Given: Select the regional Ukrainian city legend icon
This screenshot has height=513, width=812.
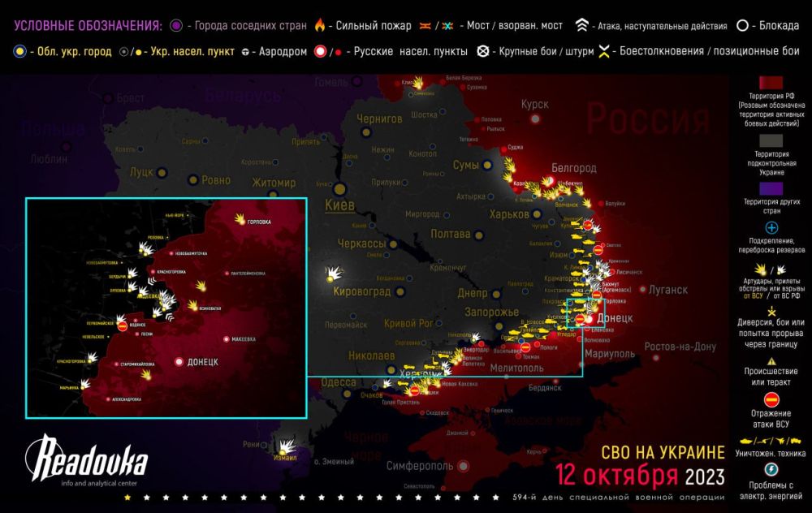Looking at the screenshot, I should click(x=18, y=51).
